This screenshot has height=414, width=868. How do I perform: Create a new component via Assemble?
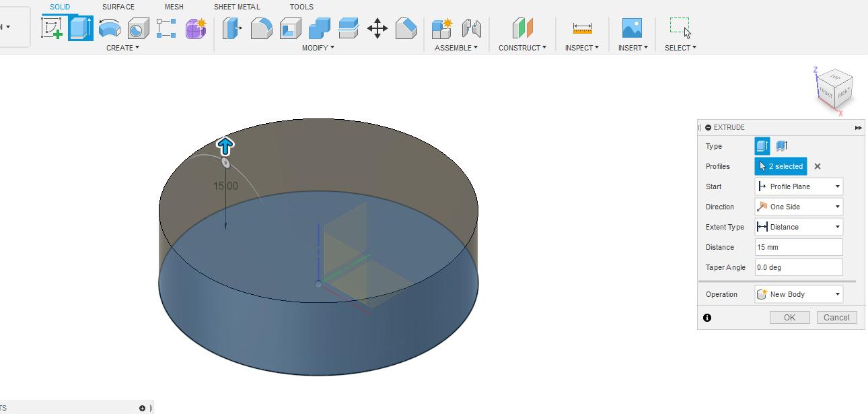(443, 28)
